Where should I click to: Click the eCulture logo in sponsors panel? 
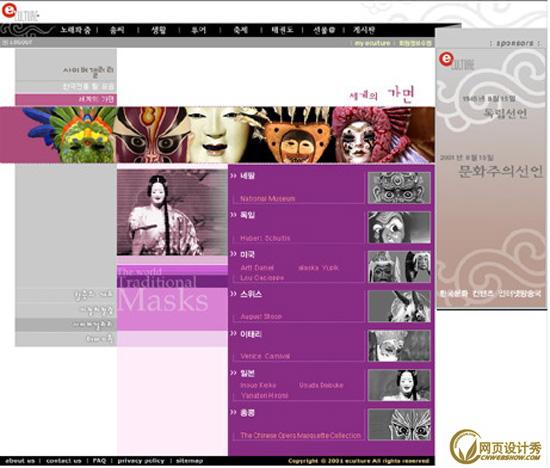457,61
